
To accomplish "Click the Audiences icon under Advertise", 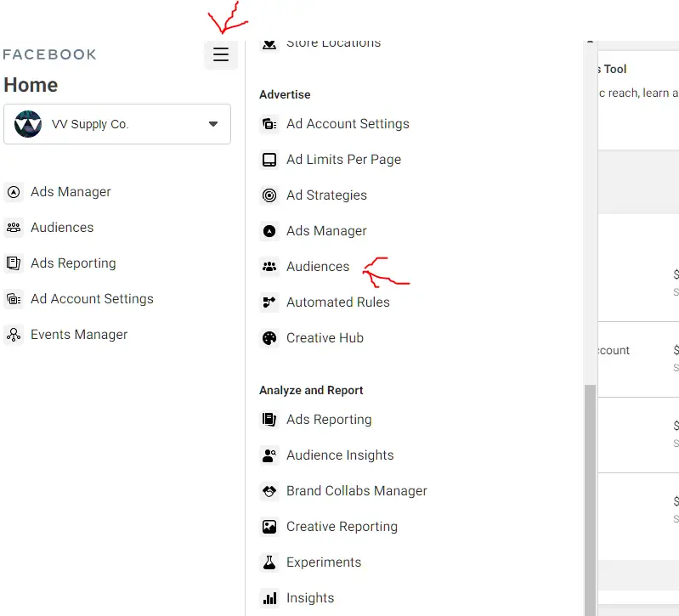I will 269,267.
